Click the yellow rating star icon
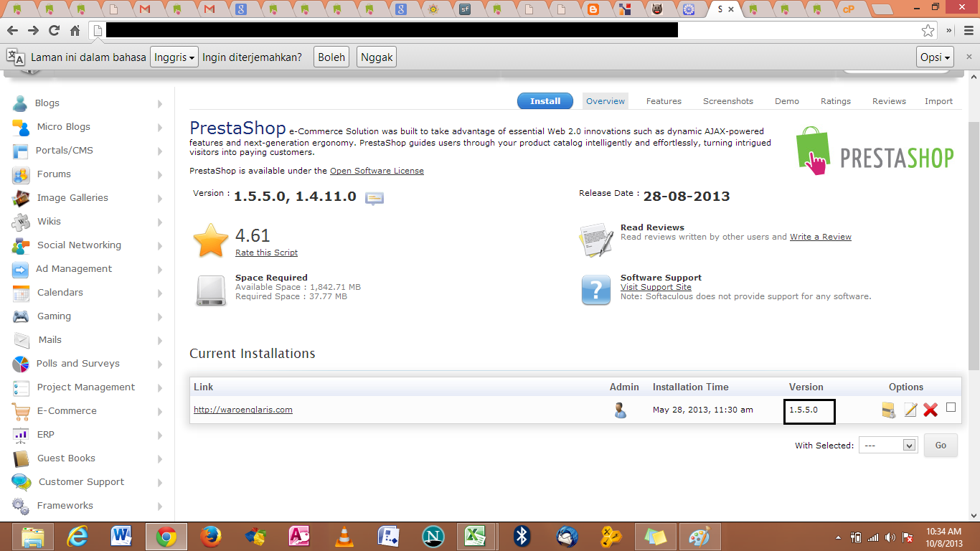 click(x=211, y=240)
